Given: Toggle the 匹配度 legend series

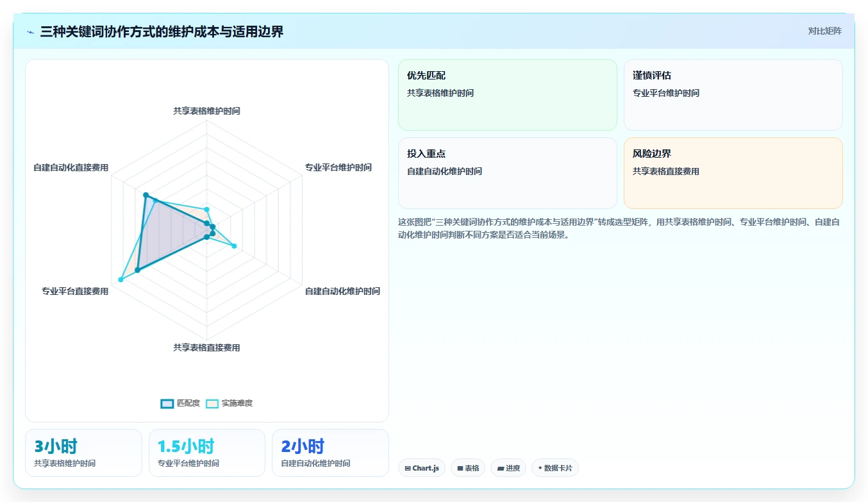Looking at the screenshot, I should pyautogui.click(x=180, y=403).
